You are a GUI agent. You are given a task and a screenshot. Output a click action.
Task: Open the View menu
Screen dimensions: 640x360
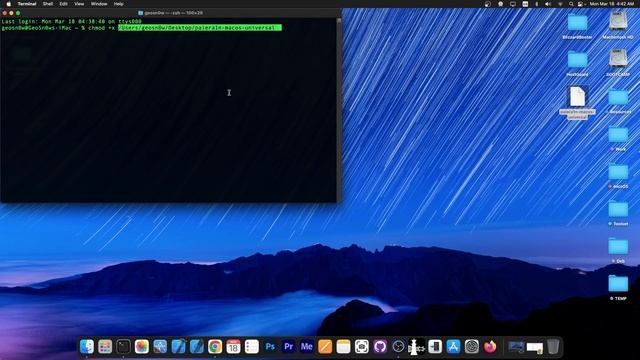pyautogui.click(x=79, y=4)
